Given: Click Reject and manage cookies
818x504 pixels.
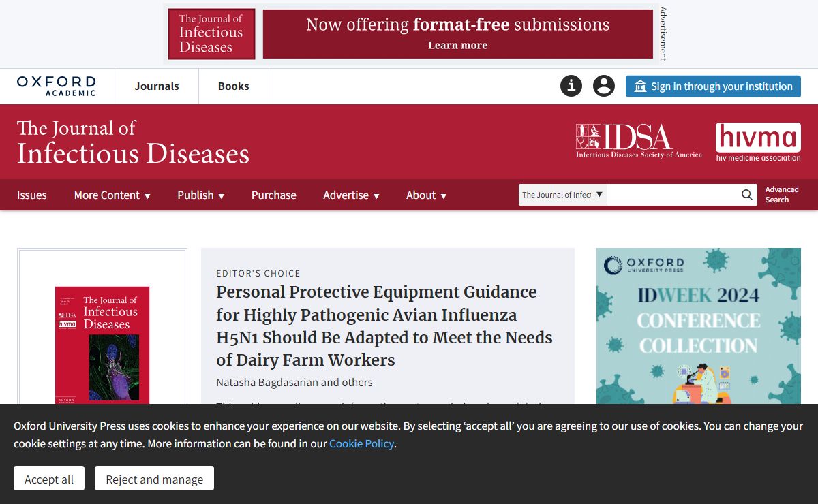Looking at the screenshot, I should [154, 479].
